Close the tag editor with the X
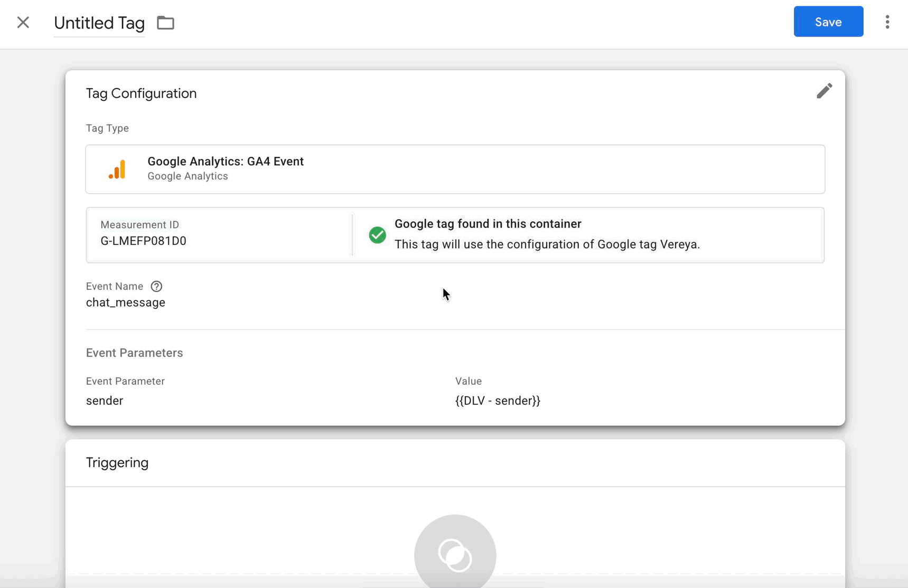908x588 pixels. [x=23, y=22]
